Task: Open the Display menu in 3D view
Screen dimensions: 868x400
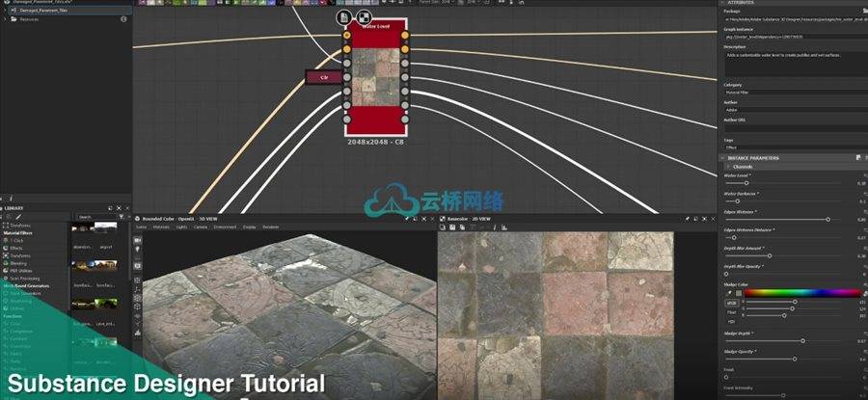Action: tap(250, 227)
